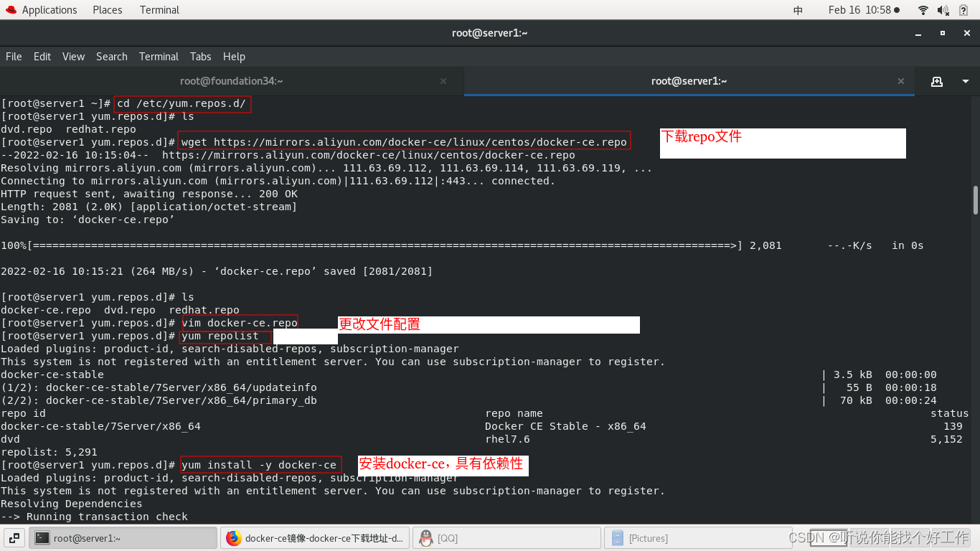Click the root@server1:~ window title bar

coord(490,33)
